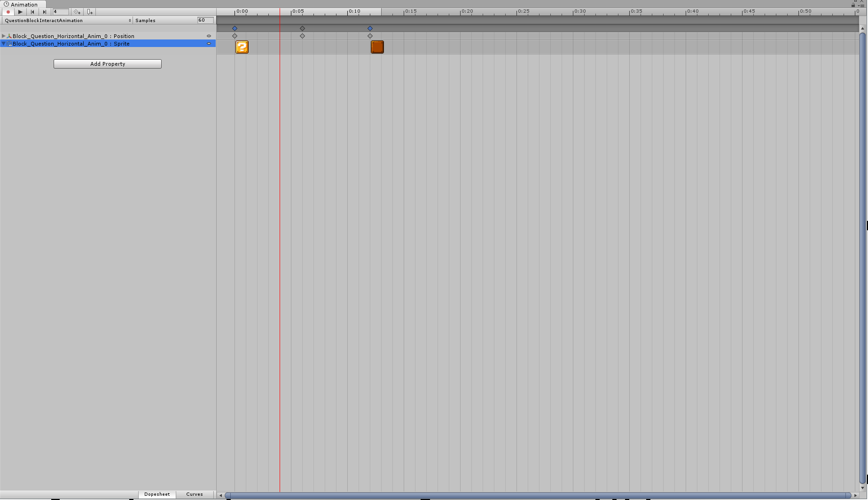Image resolution: width=868 pixels, height=500 pixels.
Task: Click the transform axes icon on Position row
Action: pos(9,36)
